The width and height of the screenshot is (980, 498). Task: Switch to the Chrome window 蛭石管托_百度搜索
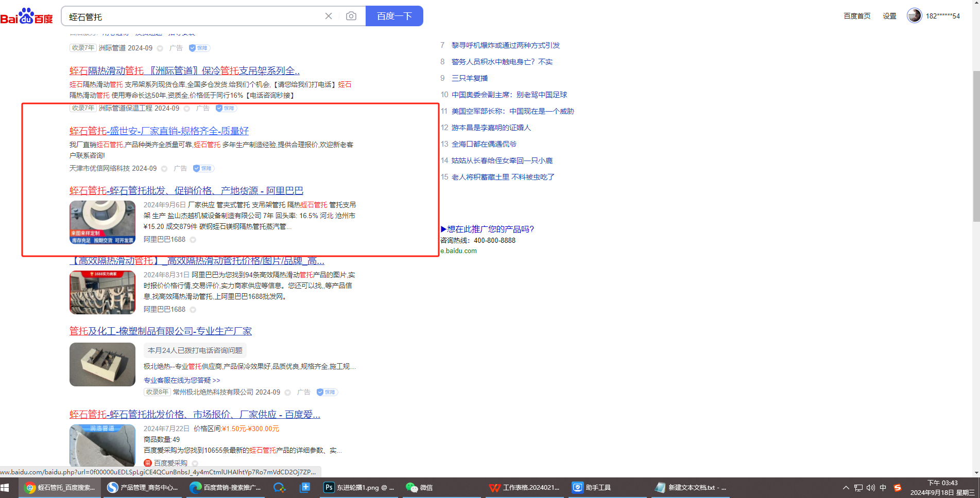pyautogui.click(x=59, y=487)
